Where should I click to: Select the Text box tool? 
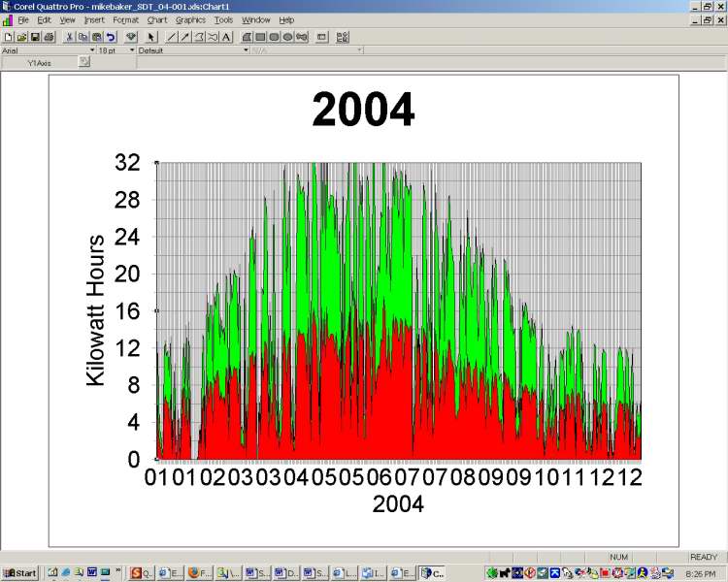pos(226,37)
